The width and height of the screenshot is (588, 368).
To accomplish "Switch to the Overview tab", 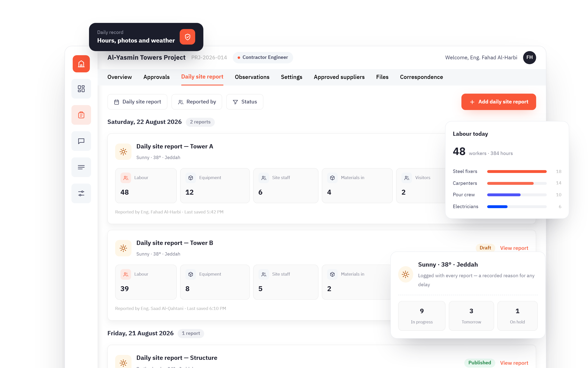I will (x=120, y=77).
